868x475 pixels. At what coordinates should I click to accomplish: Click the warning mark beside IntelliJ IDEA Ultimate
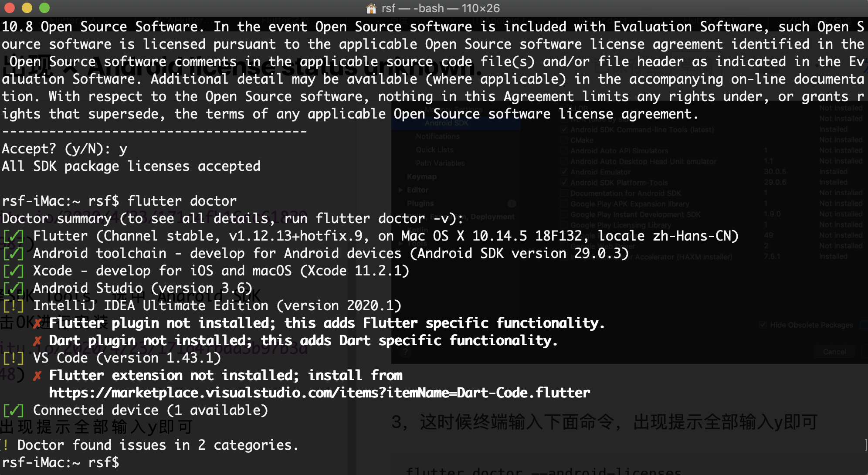pyautogui.click(x=14, y=306)
